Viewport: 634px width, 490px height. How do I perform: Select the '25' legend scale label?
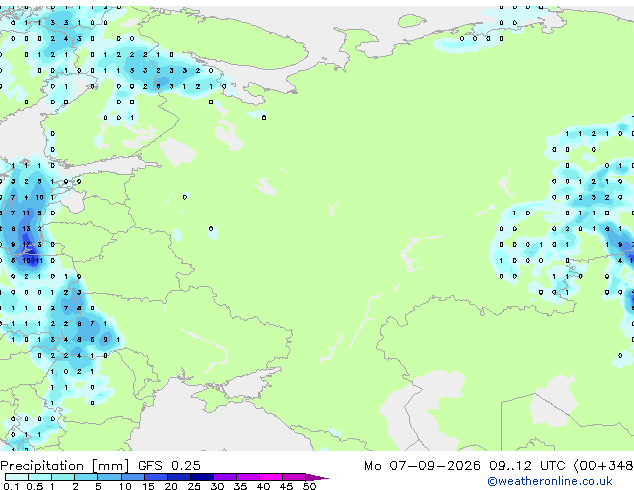194,486
